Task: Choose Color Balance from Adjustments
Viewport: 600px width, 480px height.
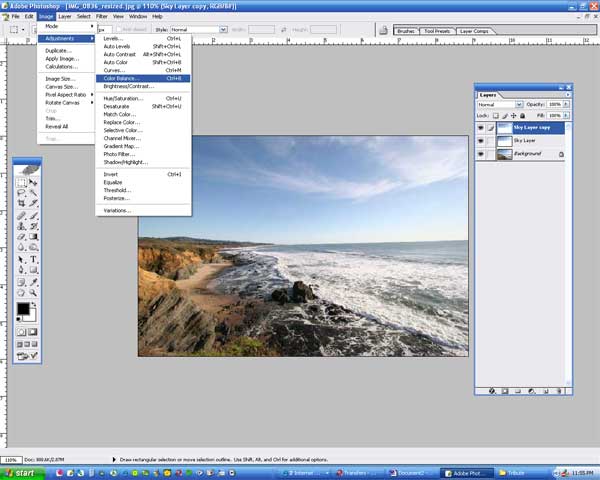Action: coord(143,78)
